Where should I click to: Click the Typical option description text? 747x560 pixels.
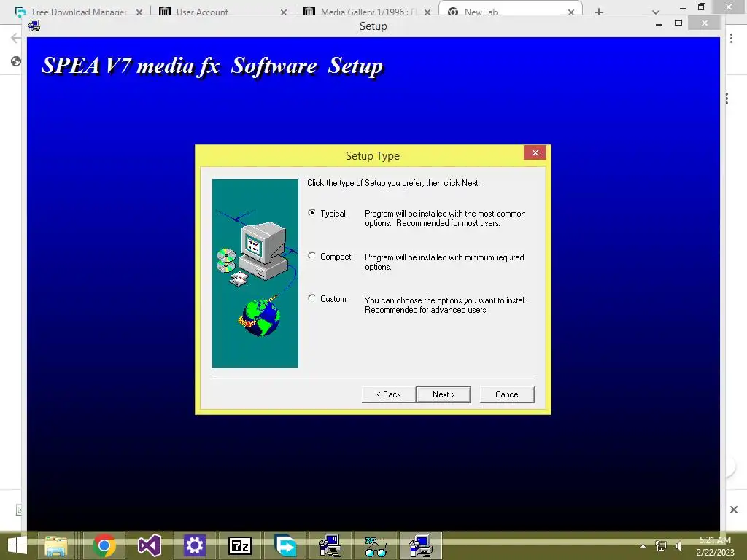click(x=445, y=218)
